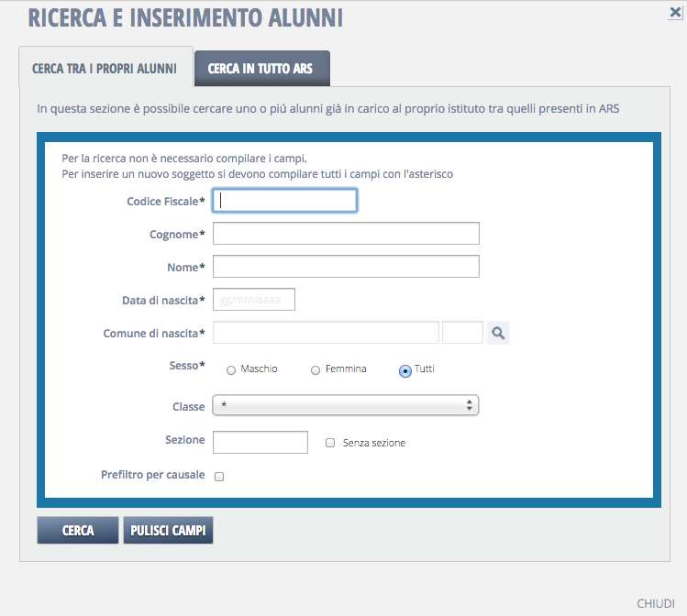Image resolution: width=687 pixels, height=616 pixels.
Task: Select the Maschio radio button
Action: pos(230,370)
